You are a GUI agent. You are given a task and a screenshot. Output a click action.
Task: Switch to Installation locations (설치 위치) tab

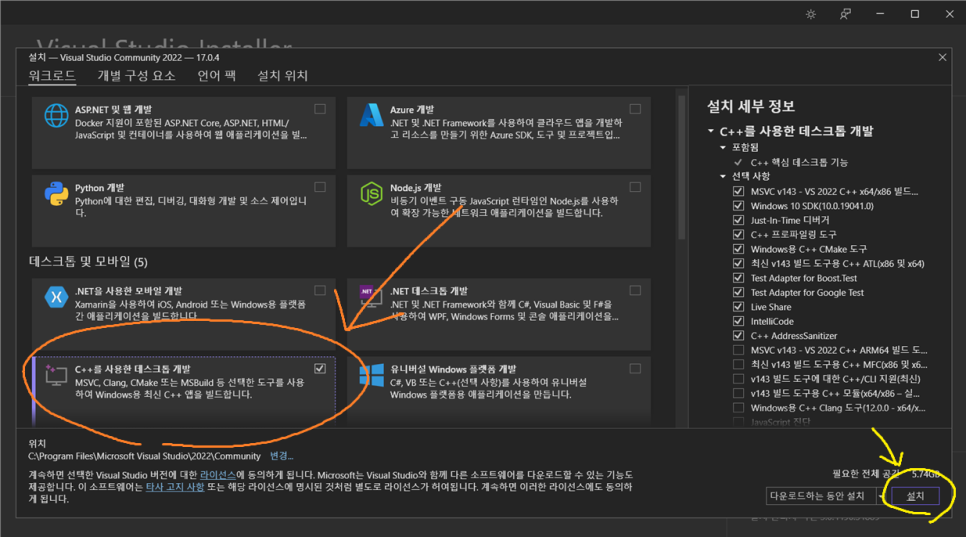282,76
